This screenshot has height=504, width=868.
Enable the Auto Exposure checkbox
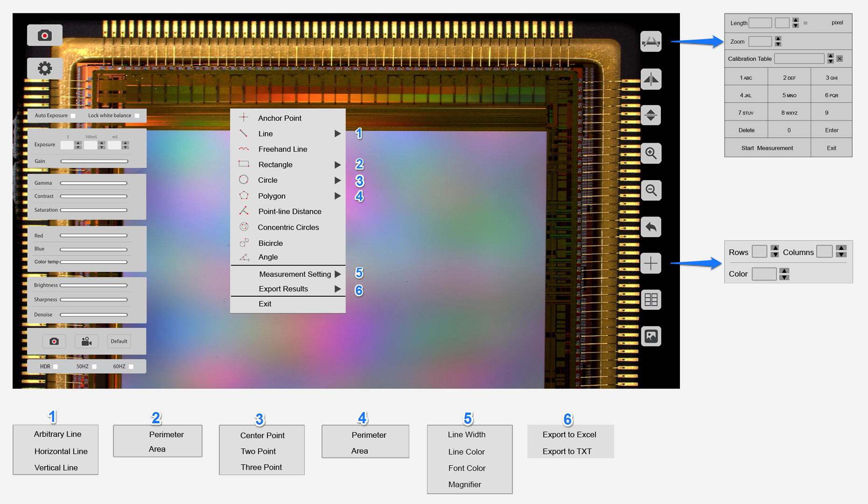click(73, 116)
